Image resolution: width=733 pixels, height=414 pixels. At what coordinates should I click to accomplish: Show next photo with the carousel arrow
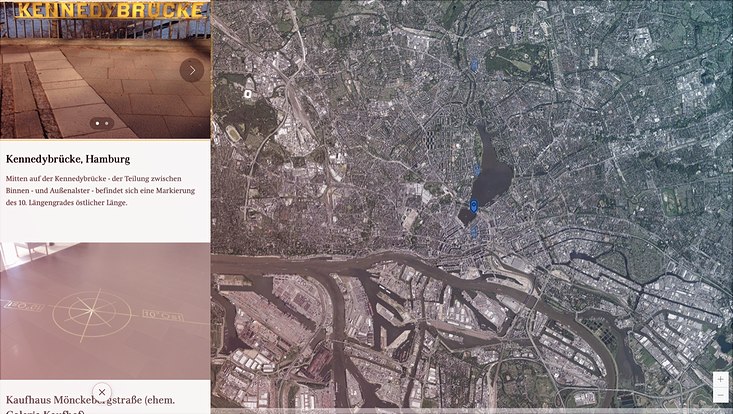[x=192, y=70]
